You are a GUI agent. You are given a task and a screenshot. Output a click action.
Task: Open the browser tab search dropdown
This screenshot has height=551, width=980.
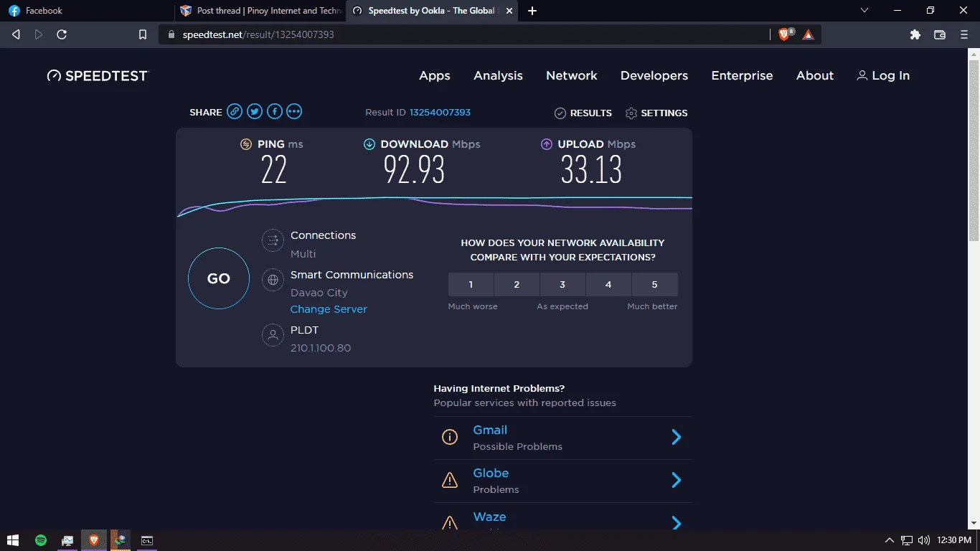864,11
